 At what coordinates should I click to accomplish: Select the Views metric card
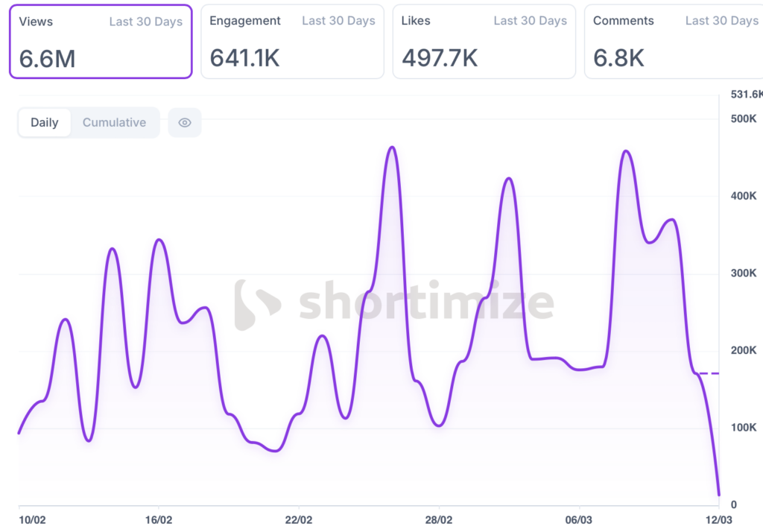point(101,41)
